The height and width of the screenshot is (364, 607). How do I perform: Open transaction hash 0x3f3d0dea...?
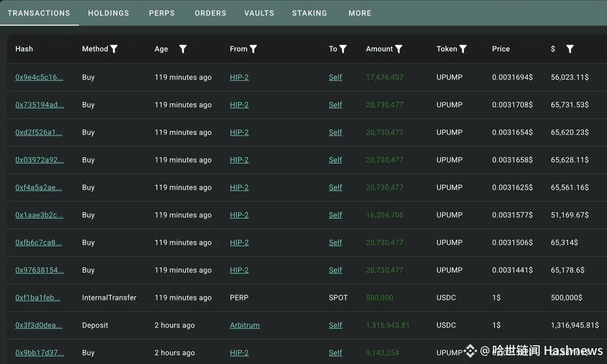[x=38, y=325]
